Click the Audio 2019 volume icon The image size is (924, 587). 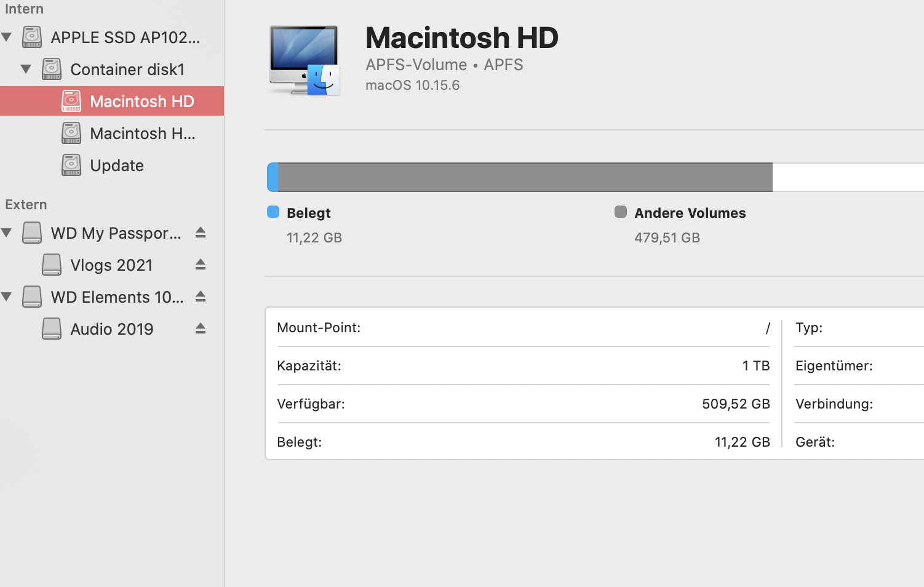52,329
